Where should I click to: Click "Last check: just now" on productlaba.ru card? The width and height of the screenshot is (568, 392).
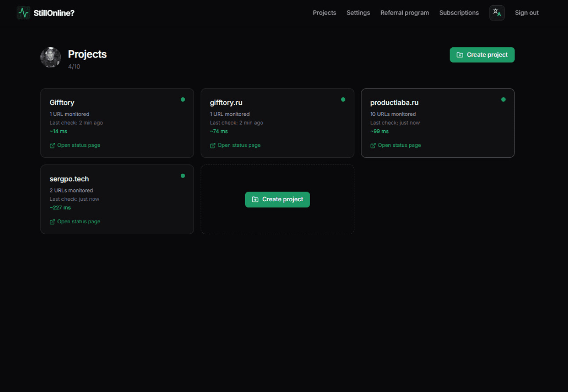click(x=395, y=123)
